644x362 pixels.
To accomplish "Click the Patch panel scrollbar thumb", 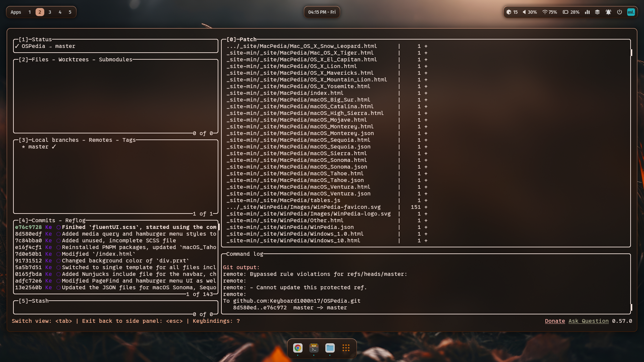I will click(x=631, y=53).
